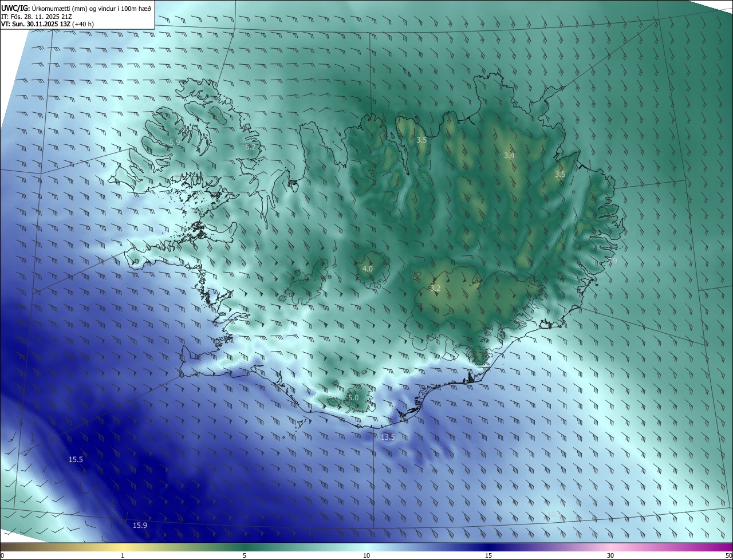The width and height of the screenshot is (733, 560).
Task: Click the 0 tick on the colour scale
Action: pos(2,555)
